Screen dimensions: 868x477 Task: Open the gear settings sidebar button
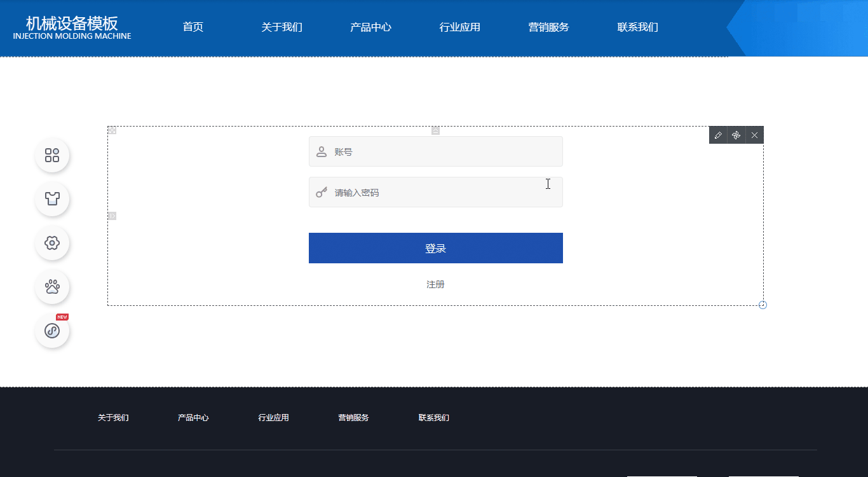[x=52, y=243]
